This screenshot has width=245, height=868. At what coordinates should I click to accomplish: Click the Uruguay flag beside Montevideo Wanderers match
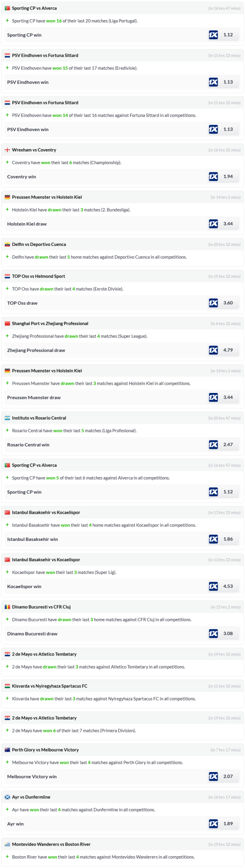[x=7, y=844]
